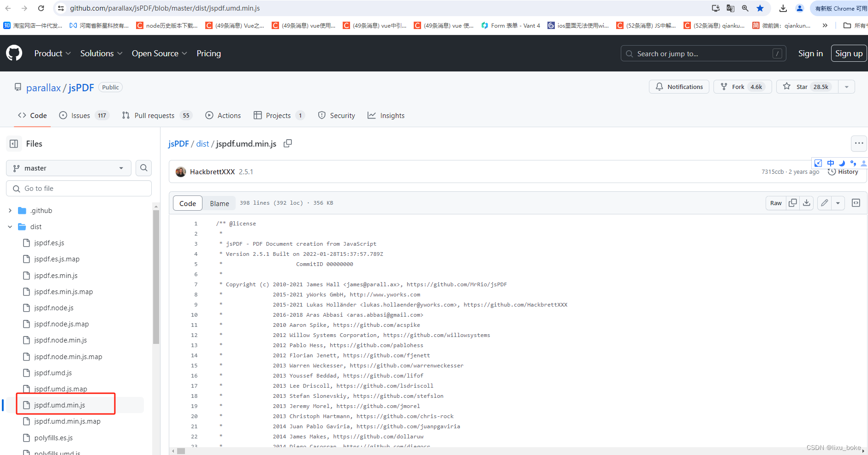Switch to Blame view

(220, 203)
